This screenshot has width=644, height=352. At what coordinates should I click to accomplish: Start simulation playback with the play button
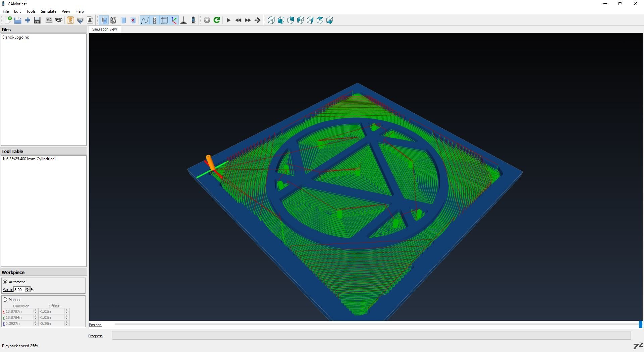click(228, 20)
